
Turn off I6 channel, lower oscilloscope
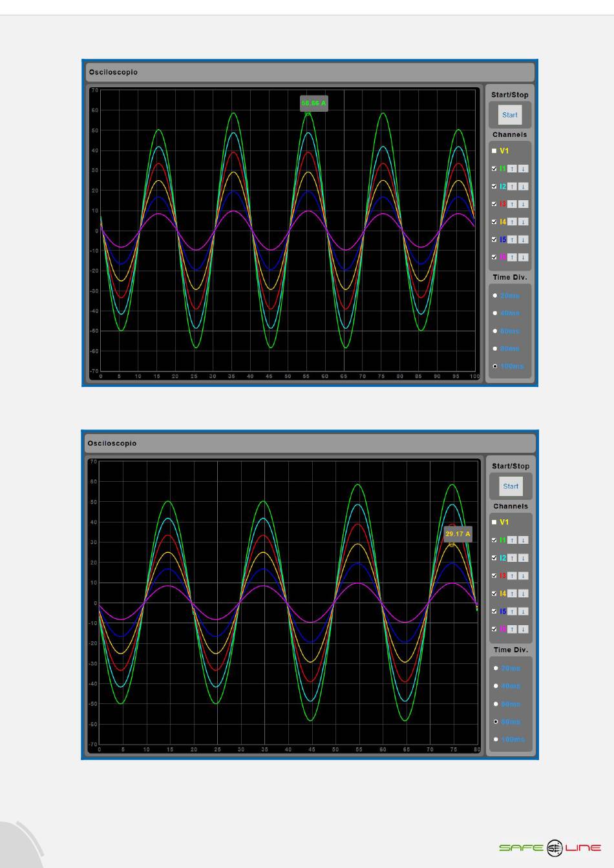pos(494,629)
